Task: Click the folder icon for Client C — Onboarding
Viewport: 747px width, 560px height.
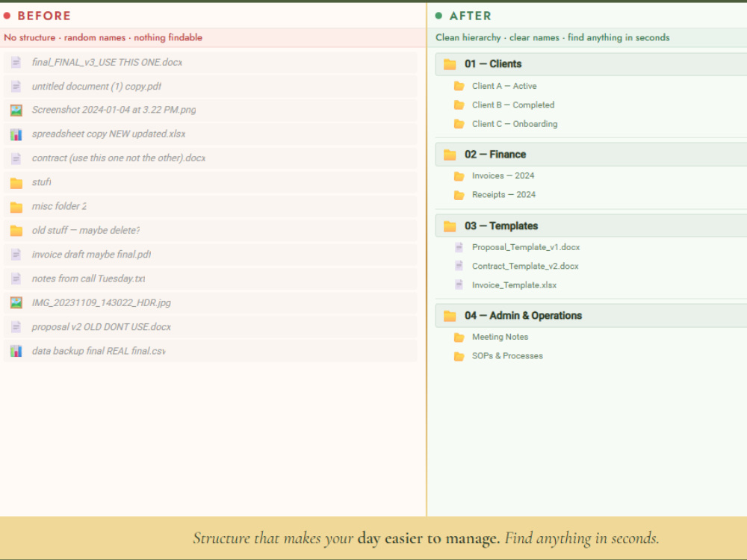Action: 459,124
